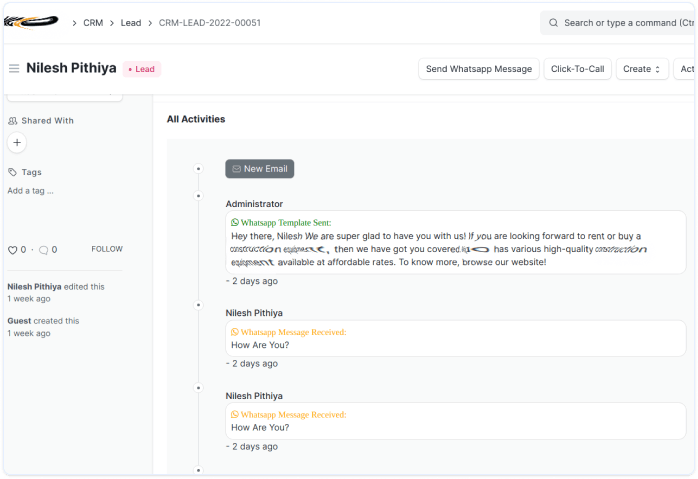Toggle the sidebar hamburger menu icon
Viewport: 698px width, 479px height.
point(14,69)
